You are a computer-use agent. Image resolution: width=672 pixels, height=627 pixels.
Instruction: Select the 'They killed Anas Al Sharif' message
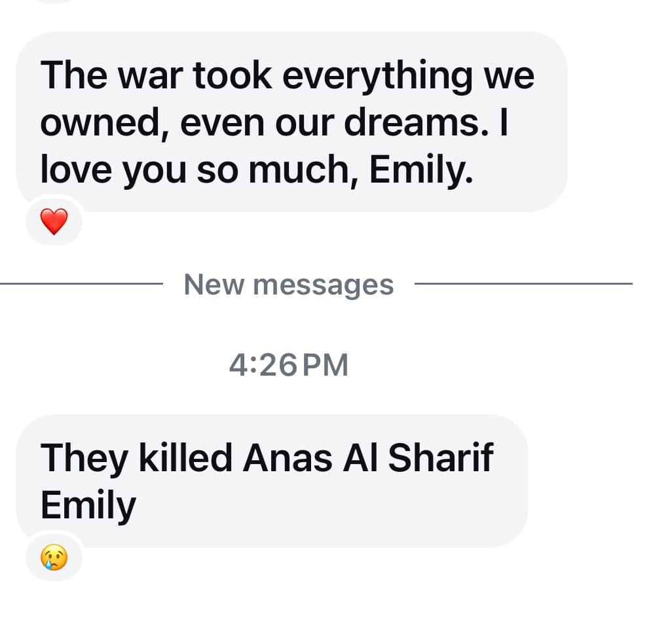(x=272, y=481)
